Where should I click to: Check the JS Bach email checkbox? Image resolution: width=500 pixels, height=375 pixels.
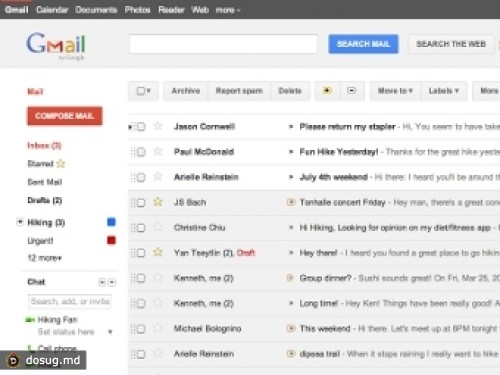tap(141, 203)
